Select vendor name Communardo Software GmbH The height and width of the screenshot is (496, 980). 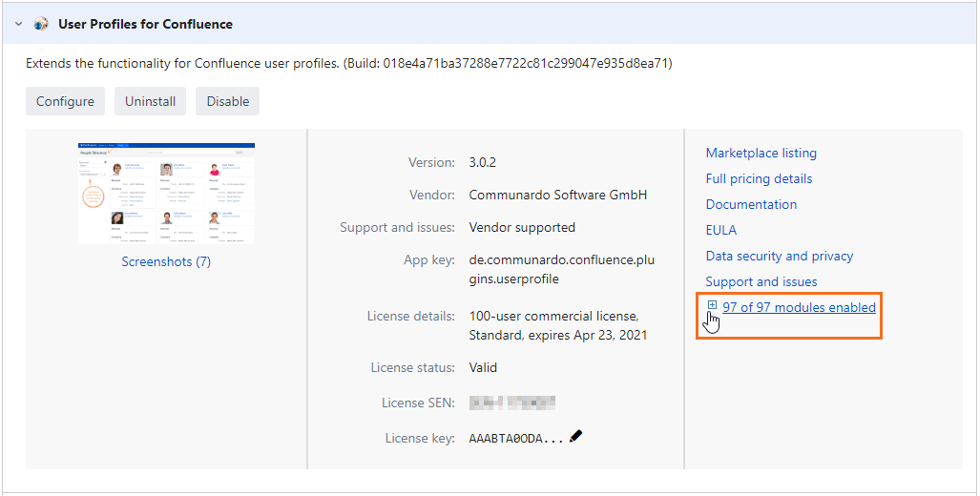point(557,195)
